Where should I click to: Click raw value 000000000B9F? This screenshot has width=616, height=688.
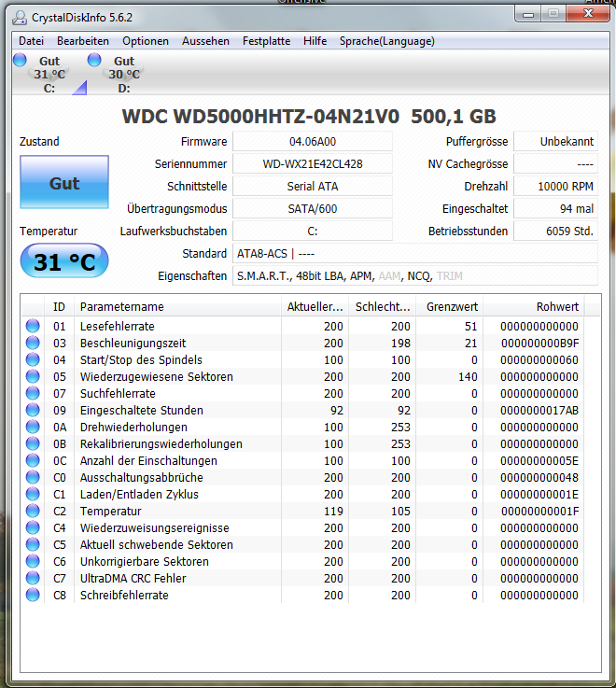[539, 344]
